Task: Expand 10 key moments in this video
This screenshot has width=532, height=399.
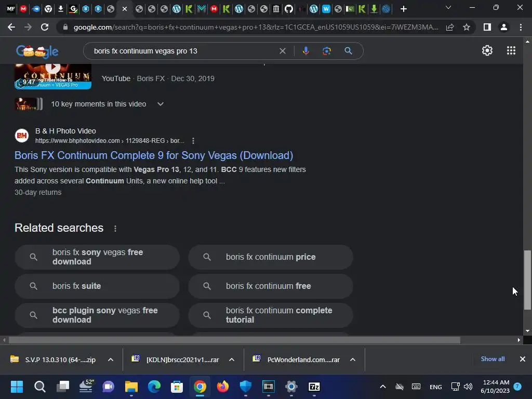Action: click(161, 104)
